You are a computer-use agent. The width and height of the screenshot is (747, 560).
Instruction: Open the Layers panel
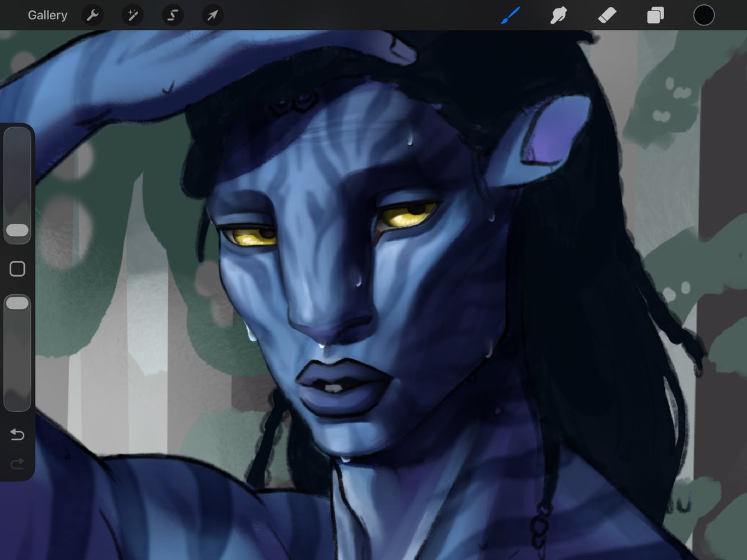[655, 16]
